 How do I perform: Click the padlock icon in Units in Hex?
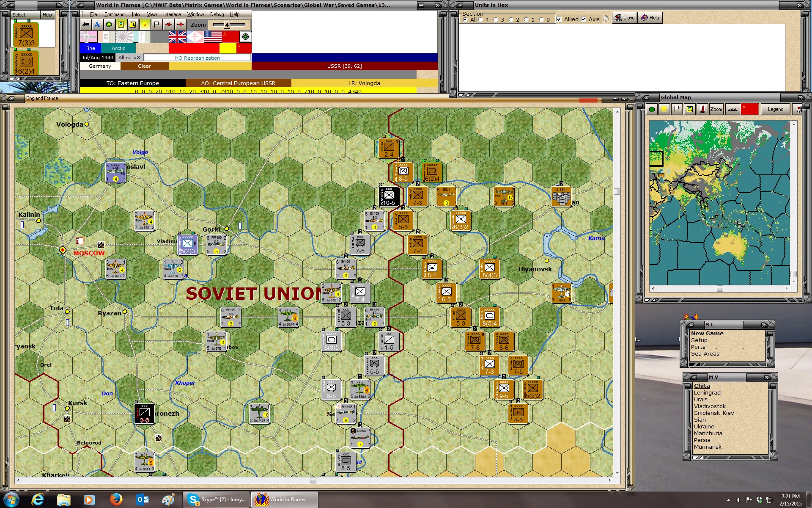[x=606, y=19]
